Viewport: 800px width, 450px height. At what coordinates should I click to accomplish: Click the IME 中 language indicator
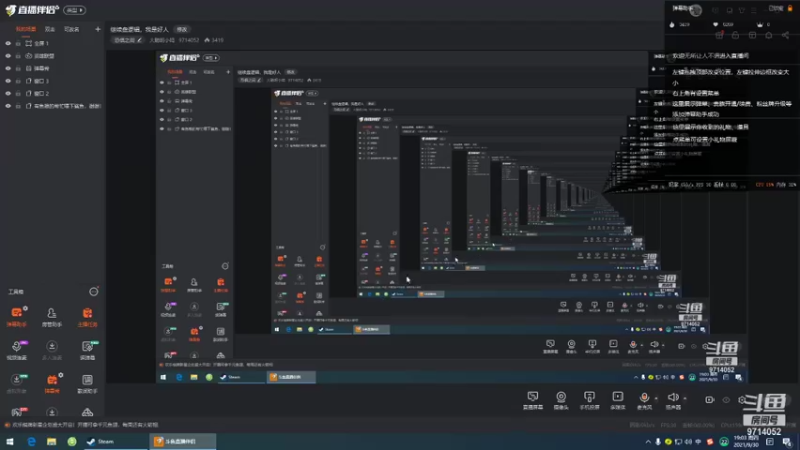coord(698,442)
